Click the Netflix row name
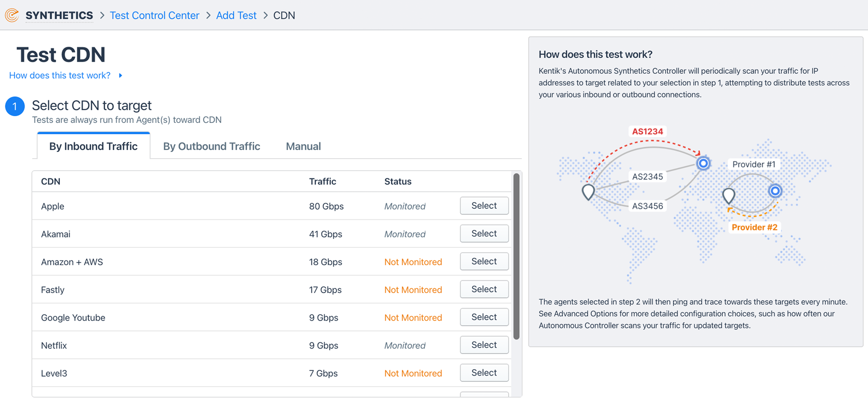This screenshot has height=404, width=868. pos(54,346)
